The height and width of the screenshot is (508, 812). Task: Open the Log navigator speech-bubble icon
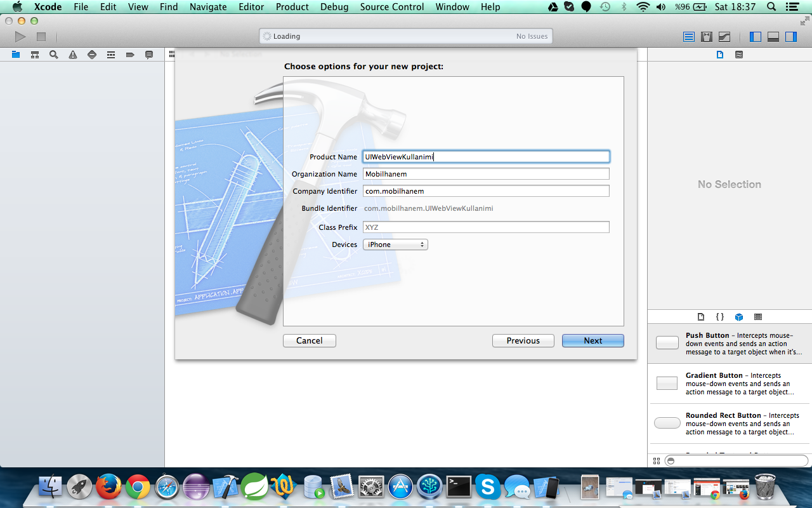(x=149, y=55)
